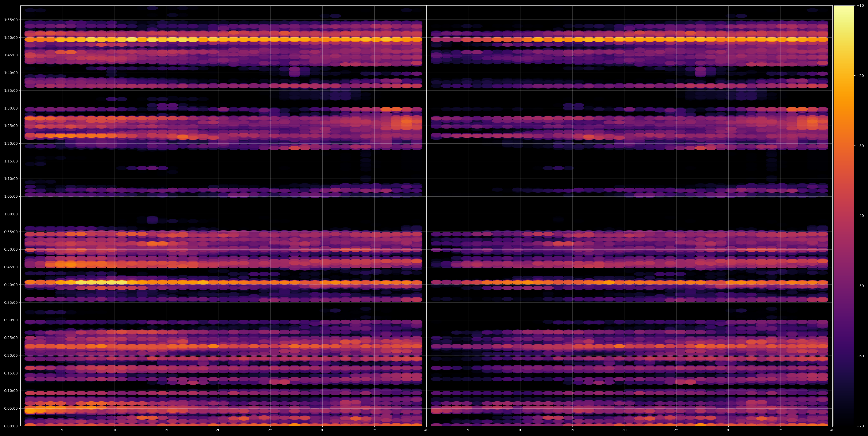Select x-axis label 30 under the right plot
Image resolution: width=868 pixels, height=436 pixels.
[x=728, y=430]
